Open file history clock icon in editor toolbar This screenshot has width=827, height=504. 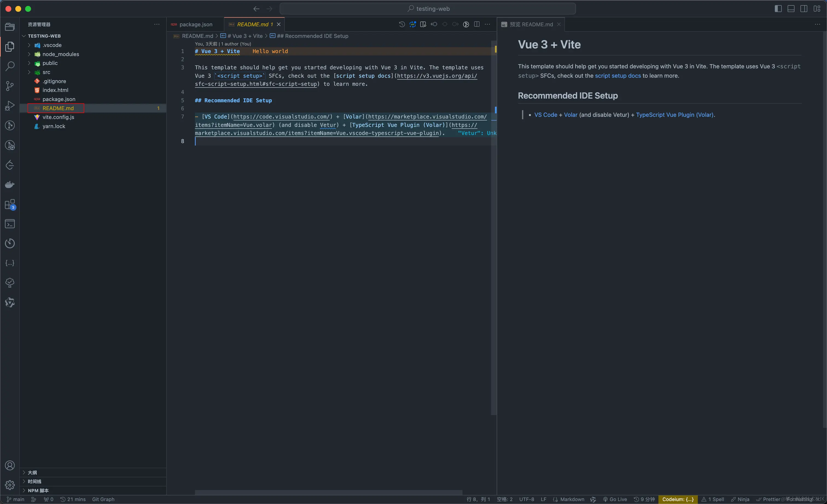402,24
